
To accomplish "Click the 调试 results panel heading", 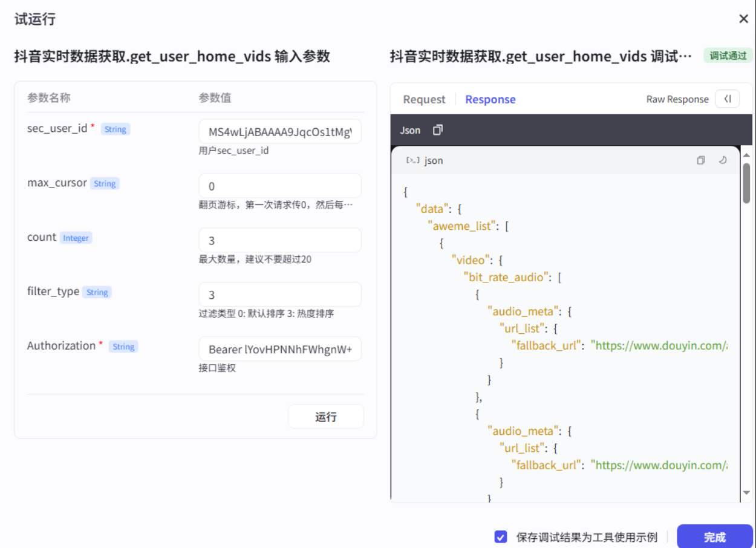I will coord(541,57).
